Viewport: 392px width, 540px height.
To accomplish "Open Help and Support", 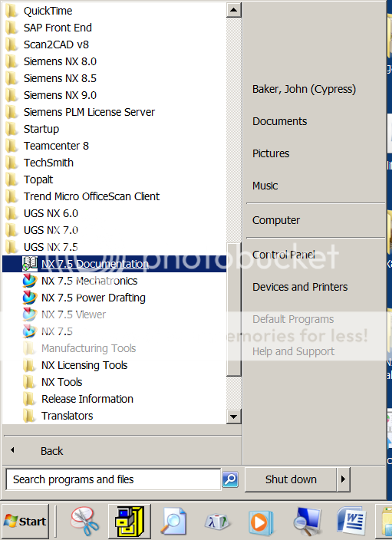I will 293,351.
